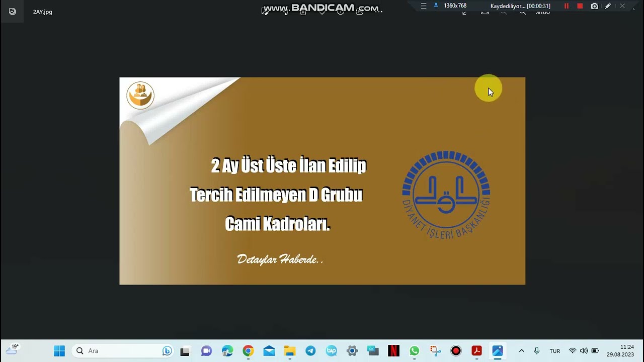This screenshot has width=644, height=362.
Task: Expand the hidden system tray icons chevron
Action: pyautogui.click(x=521, y=351)
